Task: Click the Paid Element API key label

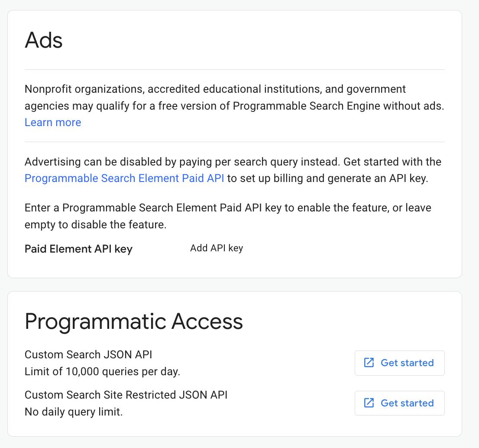Action: tap(78, 249)
